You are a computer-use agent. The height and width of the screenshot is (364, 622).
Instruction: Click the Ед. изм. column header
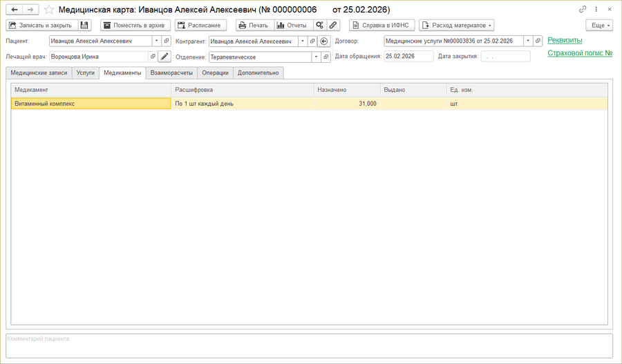527,90
